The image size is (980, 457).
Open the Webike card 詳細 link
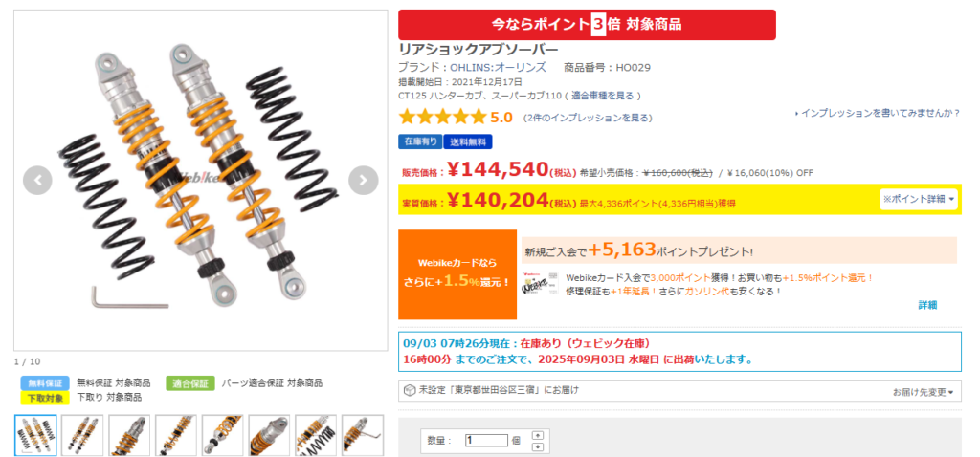click(927, 305)
